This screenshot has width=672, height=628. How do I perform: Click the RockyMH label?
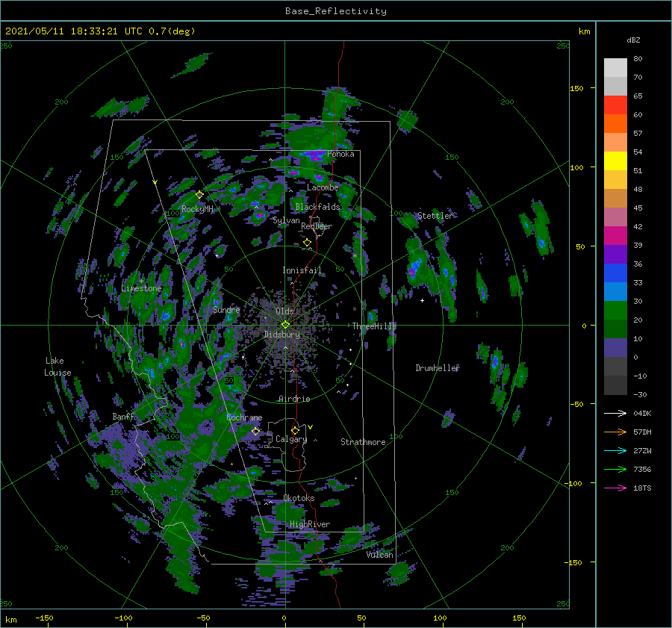197,209
